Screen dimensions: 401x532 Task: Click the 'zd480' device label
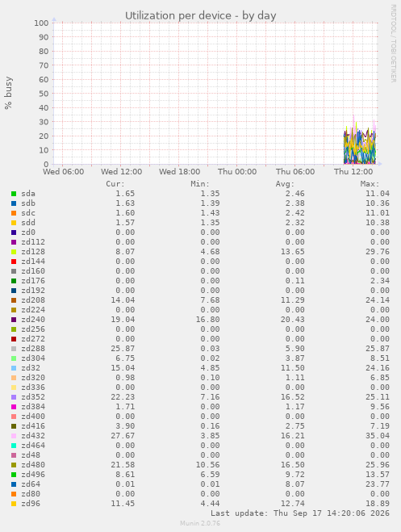[33, 464]
